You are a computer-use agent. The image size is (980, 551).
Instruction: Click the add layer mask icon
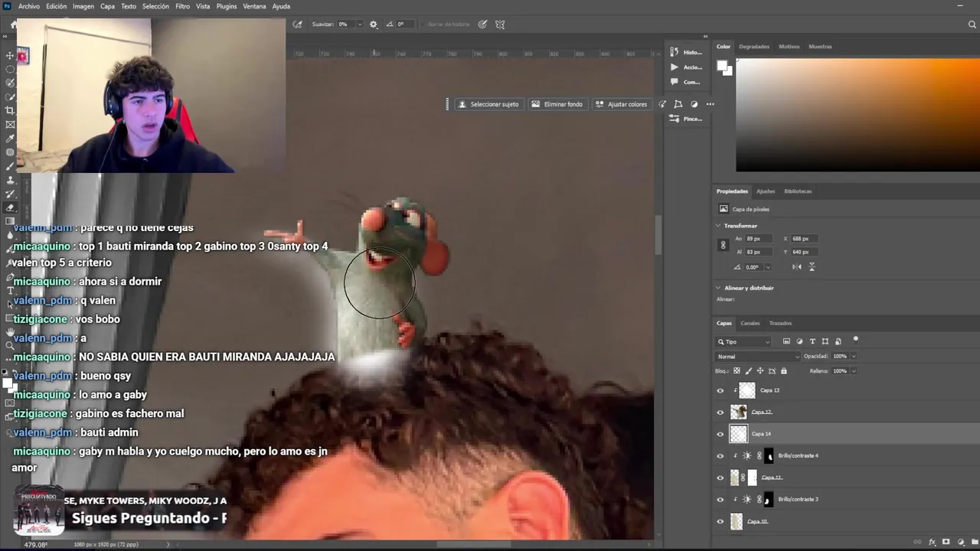tap(946, 542)
